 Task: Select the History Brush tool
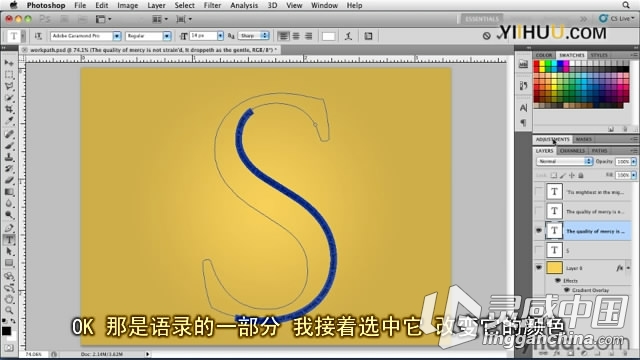(9, 169)
